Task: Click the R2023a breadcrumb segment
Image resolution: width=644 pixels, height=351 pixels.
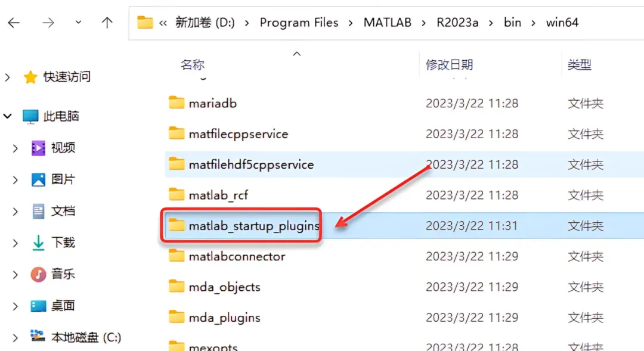Action: click(457, 22)
